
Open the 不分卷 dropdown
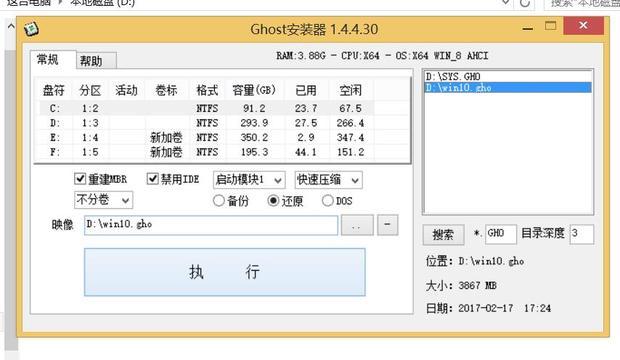click(x=104, y=200)
